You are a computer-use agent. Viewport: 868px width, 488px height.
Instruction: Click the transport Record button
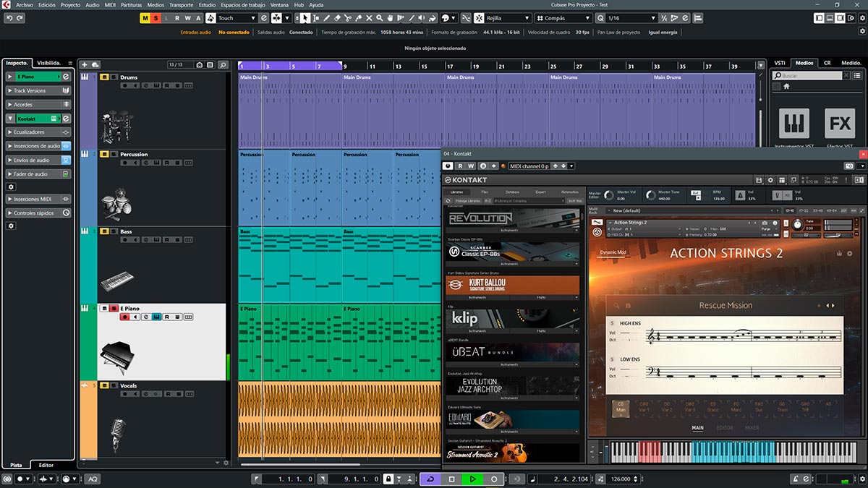(x=494, y=479)
